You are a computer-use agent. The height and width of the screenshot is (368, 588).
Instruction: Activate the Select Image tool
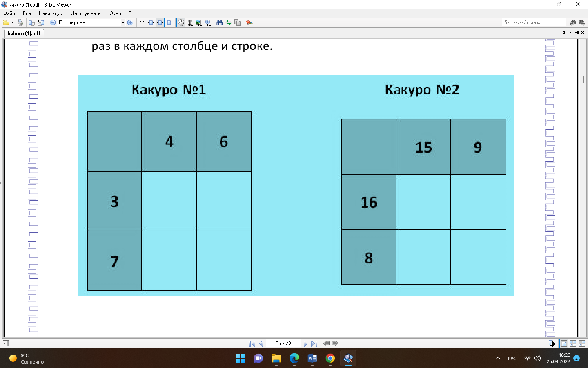[x=199, y=22]
